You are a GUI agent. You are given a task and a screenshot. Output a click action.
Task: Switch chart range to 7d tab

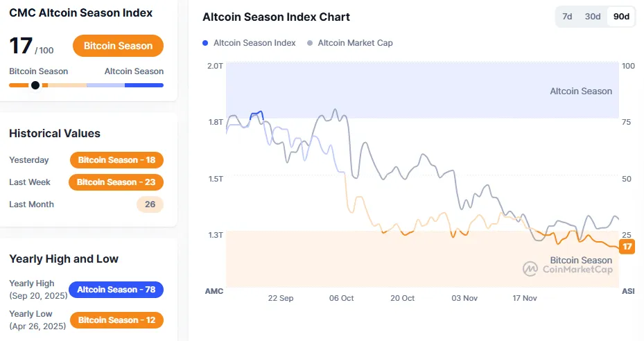(567, 17)
